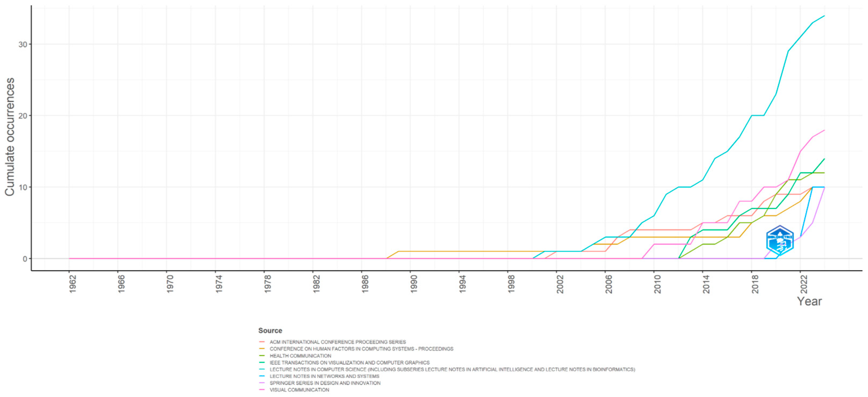Click the Lecture Notes in Networks legend swatch

(262, 376)
